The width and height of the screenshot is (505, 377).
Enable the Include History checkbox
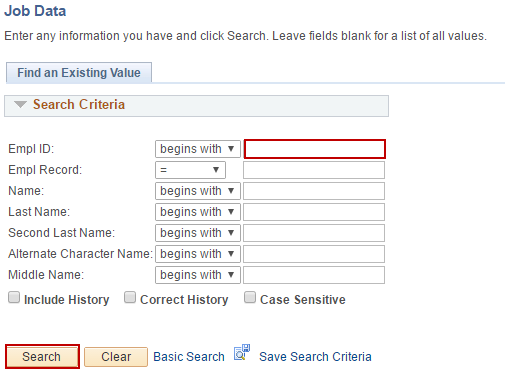(x=14, y=298)
